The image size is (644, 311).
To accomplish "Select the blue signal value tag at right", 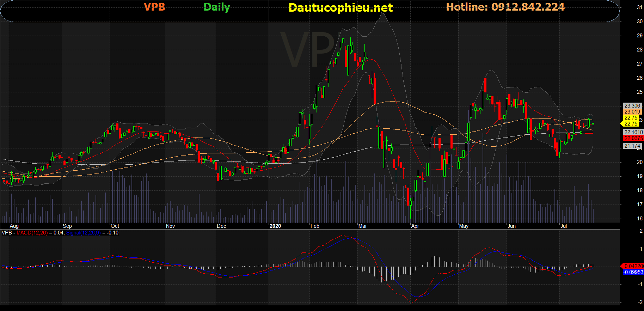I will (633, 272).
